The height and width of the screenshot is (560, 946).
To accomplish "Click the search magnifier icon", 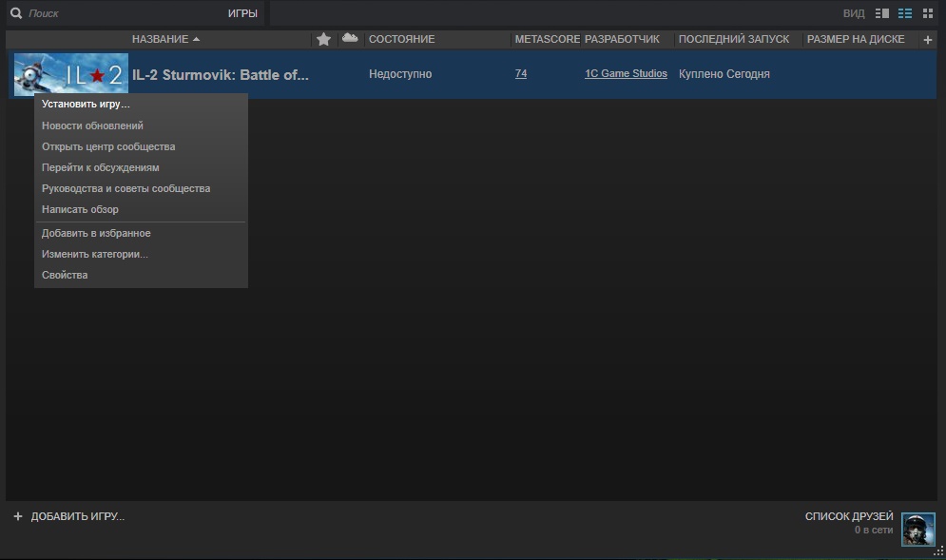I will pyautogui.click(x=16, y=13).
